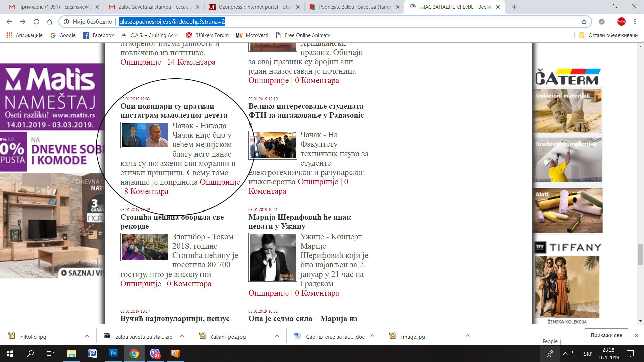Viewport: 644px width, 362px height.
Task: Open the People taskbar icon
Action: (x=550, y=354)
